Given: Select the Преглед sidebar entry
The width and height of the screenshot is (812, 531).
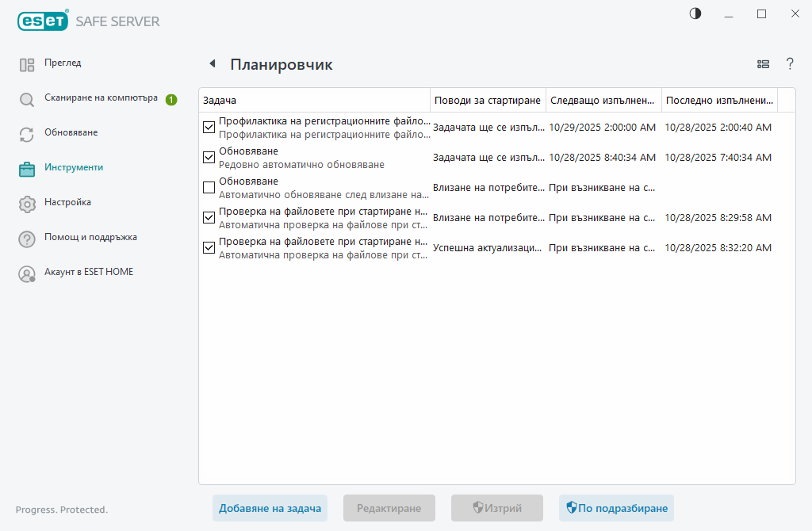Looking at the screenshot, I should [x=61, y=63].
